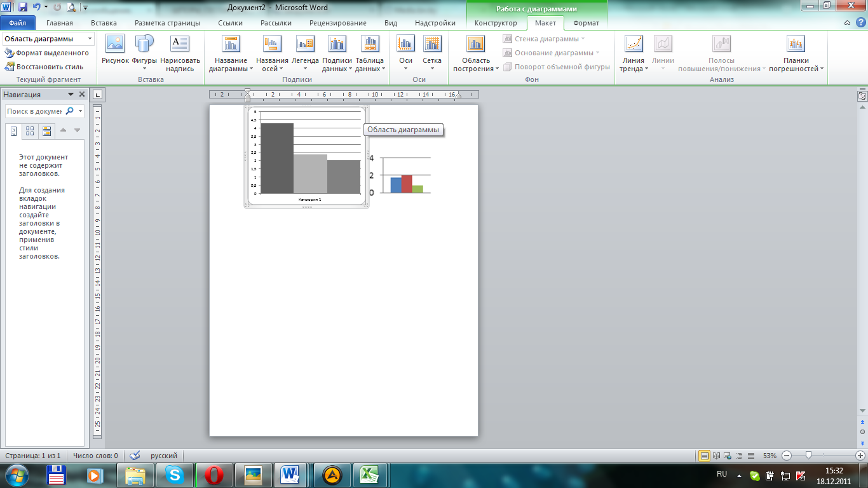Show headings browse tab in navigation pane
Screen dimensions: 868x488
point(14,131)
